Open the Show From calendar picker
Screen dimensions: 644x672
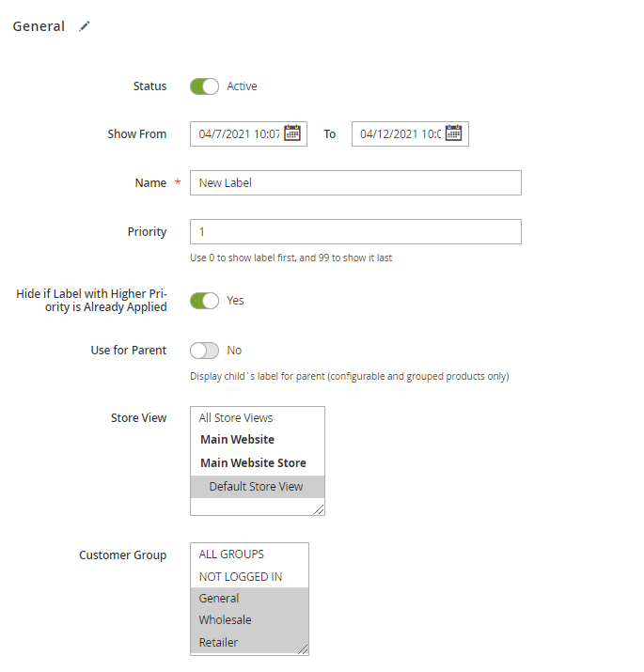[292, 133]
